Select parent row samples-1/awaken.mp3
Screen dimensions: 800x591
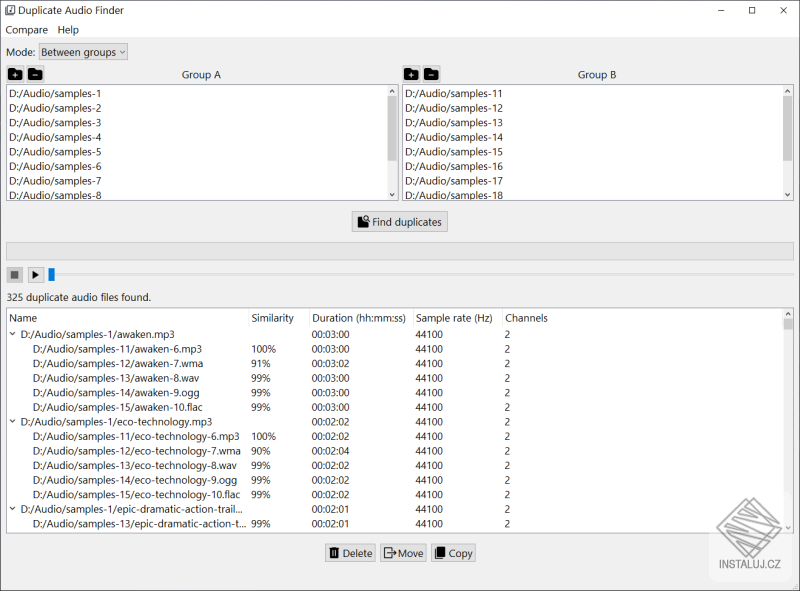click(x=395, y=334)
